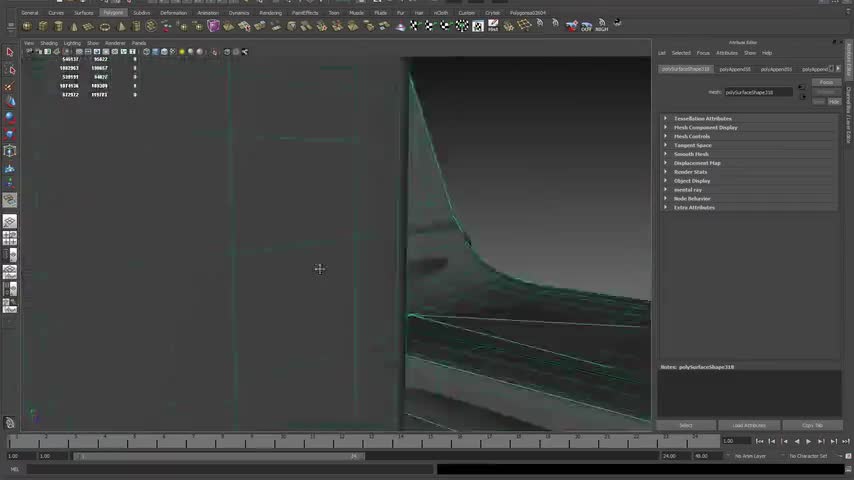Open the Polygons shelf tab

tap(113, 13)
